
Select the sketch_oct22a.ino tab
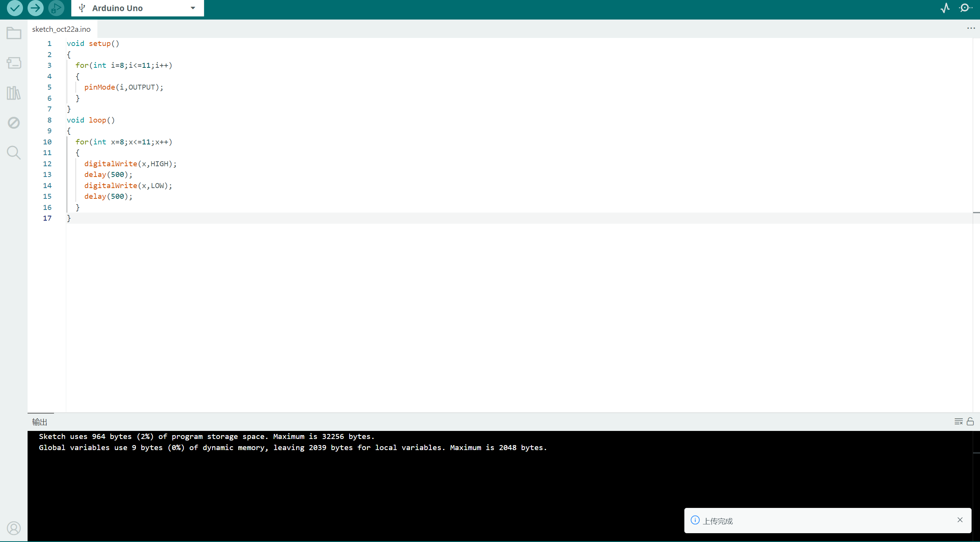[61, 29]
